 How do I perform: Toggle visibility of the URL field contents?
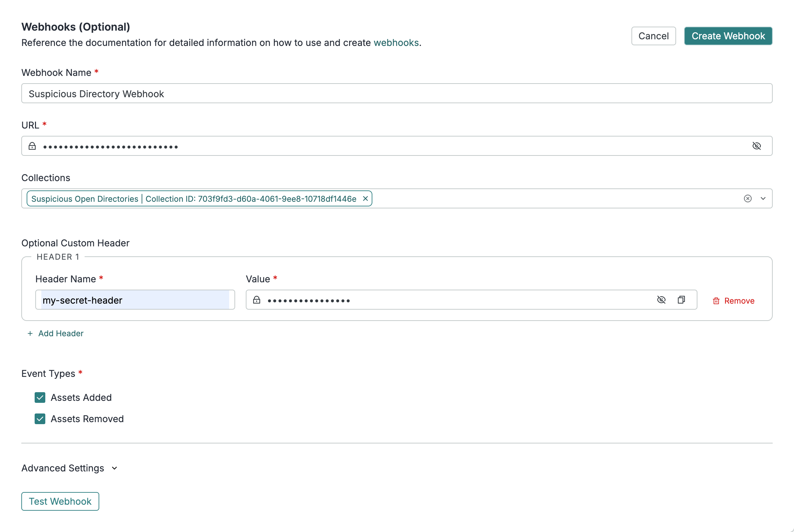click(x=757, y=146)
